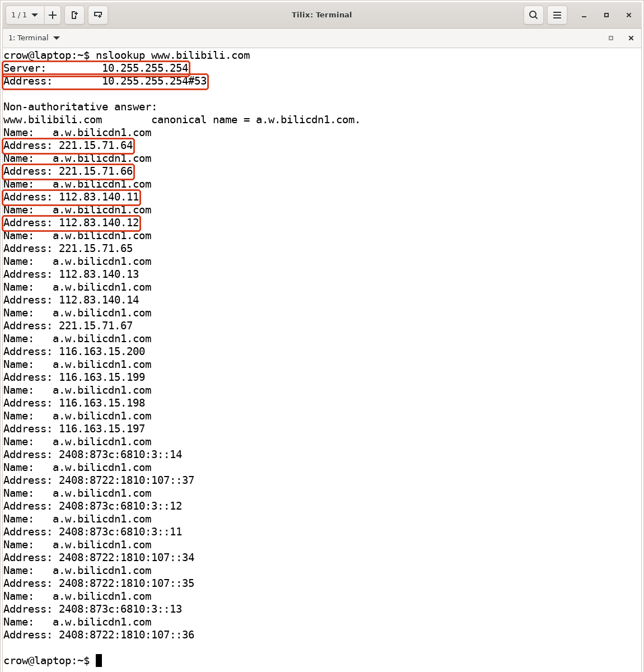The image size is (644, 672).
Task: Click Address 112.83.140.14
Action: coord(71,300)
